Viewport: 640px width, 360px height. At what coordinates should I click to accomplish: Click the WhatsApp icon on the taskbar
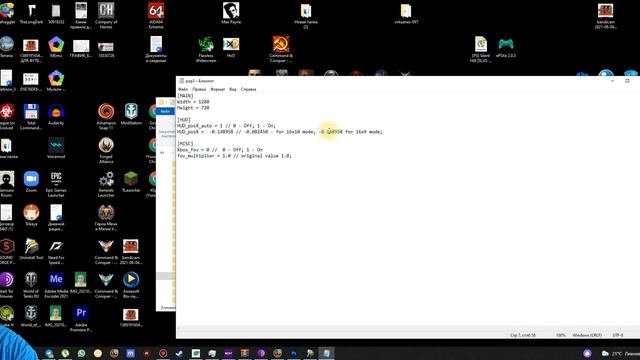[82, 353]
